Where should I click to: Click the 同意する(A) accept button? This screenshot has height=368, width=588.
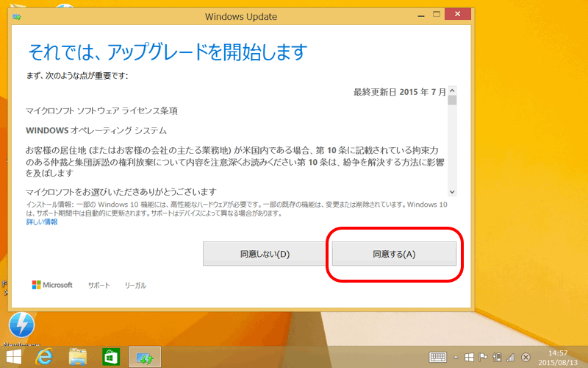[394, 254]
